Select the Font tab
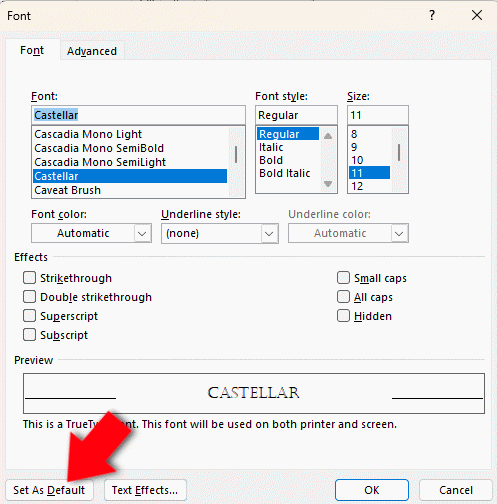This screenshot has width=497, height=504. click(x=32, y=50)
